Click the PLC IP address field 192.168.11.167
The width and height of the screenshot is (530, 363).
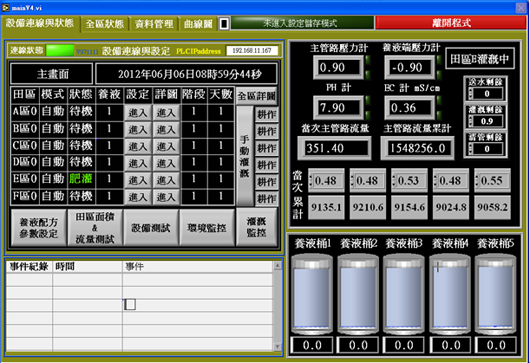pyautogui.click(x=252, y=51)
